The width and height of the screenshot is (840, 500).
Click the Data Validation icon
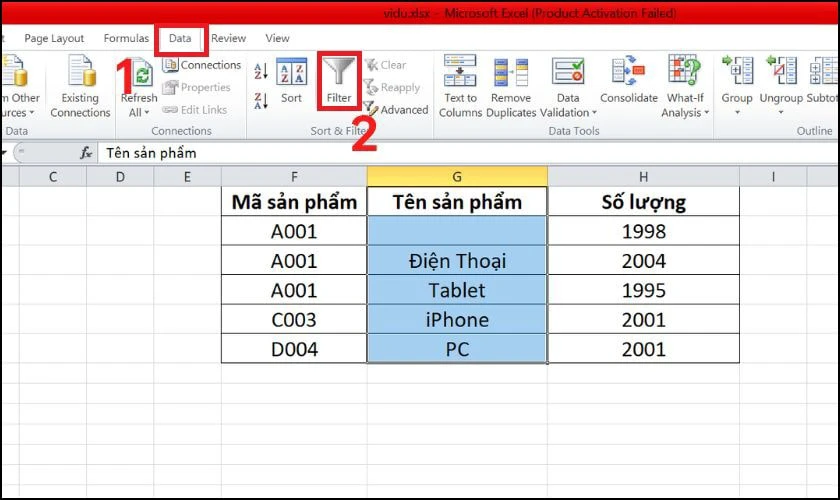point(568,72)
